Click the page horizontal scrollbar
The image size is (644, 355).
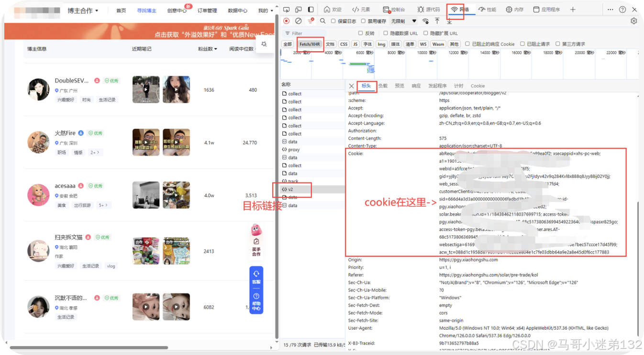[x=89, y=348]
